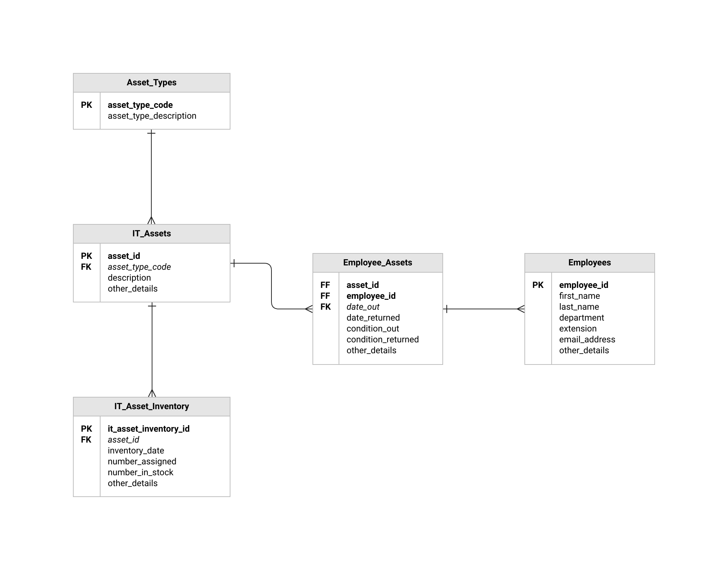The height and width of the screenshot is (570, 728).
Task: Click employee_id in the Employees table
Action: point(584,285)
